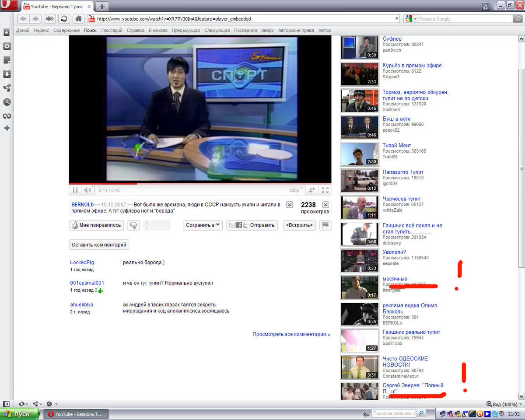
Task: Click the Глоссарий navigation bar item
Action: click(x=112, y=31)
